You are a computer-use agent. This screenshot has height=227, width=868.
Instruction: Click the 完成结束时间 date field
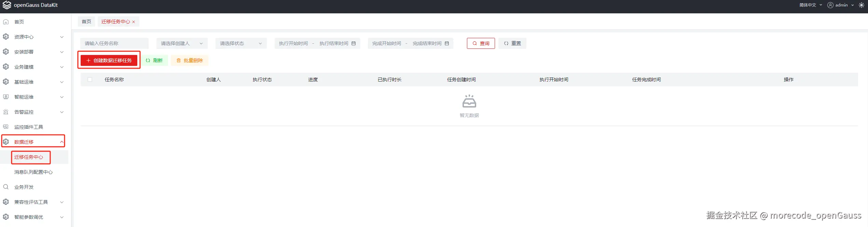click(427, 43)
